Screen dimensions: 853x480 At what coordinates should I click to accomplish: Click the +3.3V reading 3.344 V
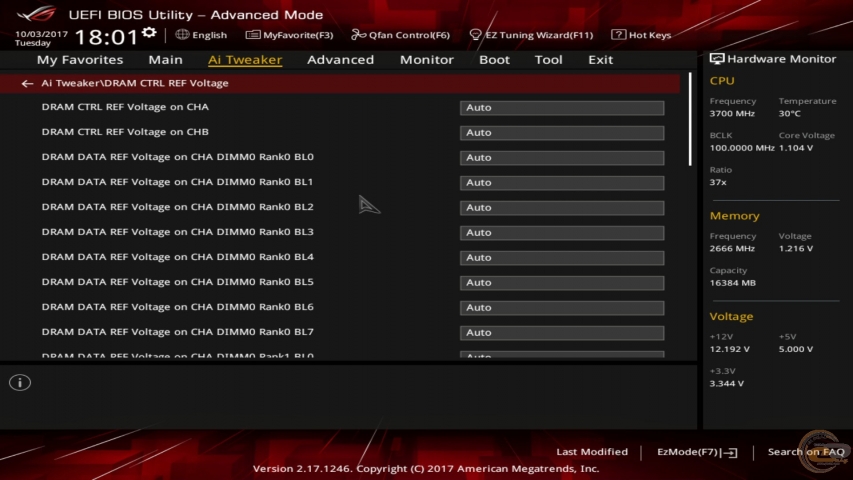click(x=727, y=384)
